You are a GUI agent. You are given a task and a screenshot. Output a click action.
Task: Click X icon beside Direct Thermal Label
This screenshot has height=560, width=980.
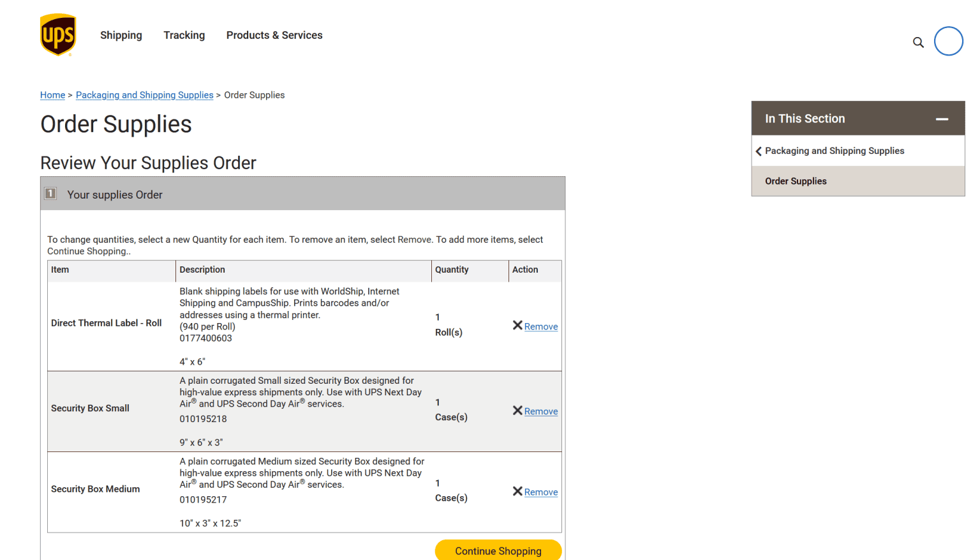(517, 326)
